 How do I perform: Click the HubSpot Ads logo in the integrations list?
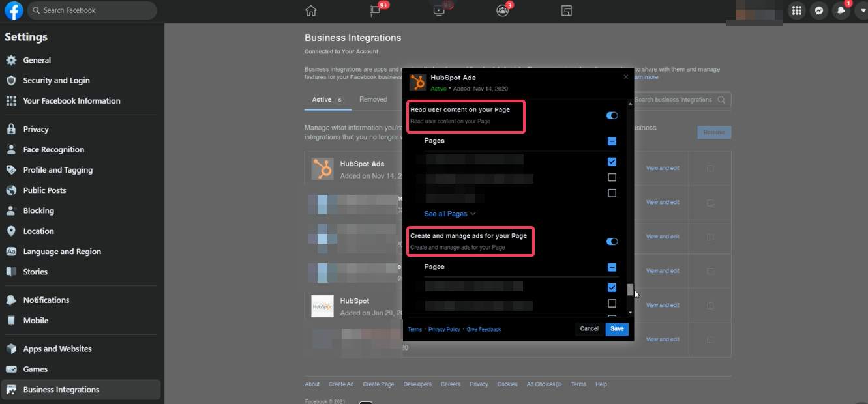322,169
